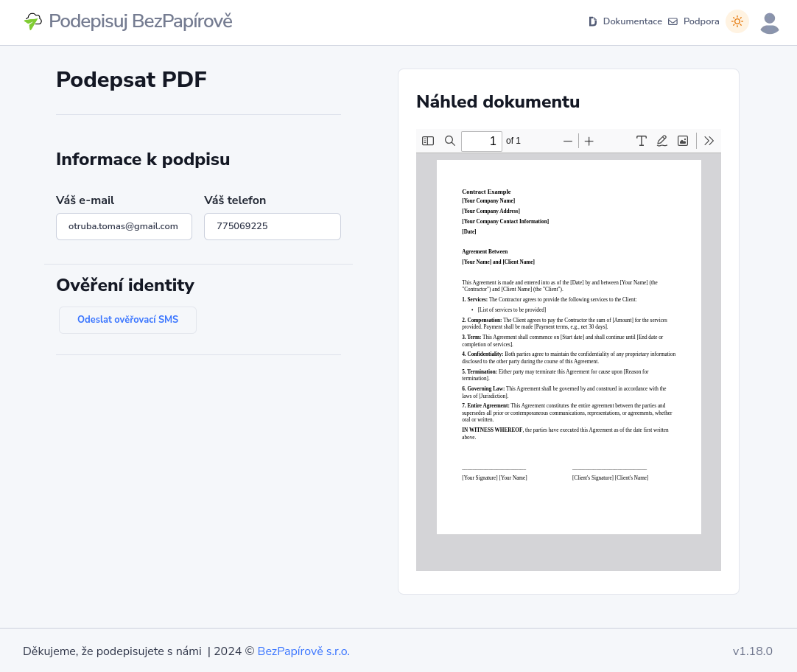Select the PDF text annotation tool
Screen dimensions: 797x672
(x=641, y=141)
